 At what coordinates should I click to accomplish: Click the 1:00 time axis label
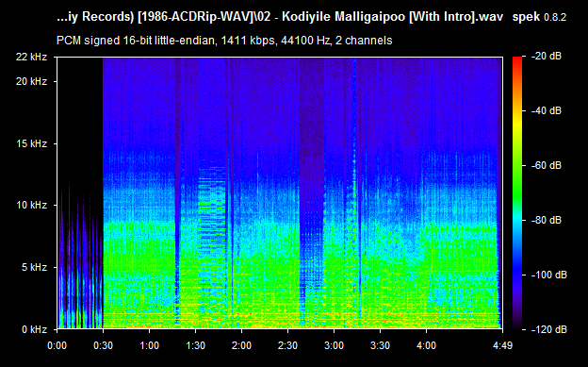point(149,345)
